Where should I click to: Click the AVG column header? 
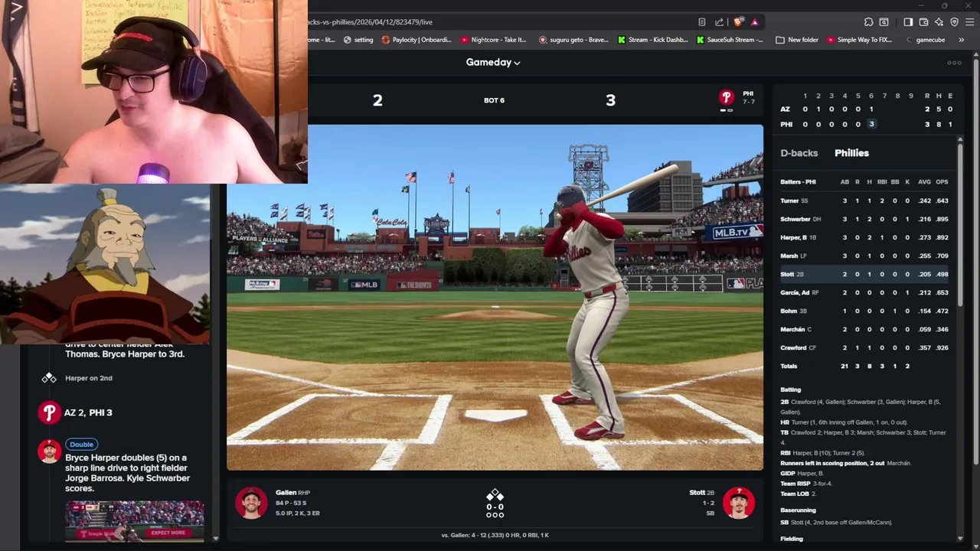pyautogui.click(x=924, y=182)
